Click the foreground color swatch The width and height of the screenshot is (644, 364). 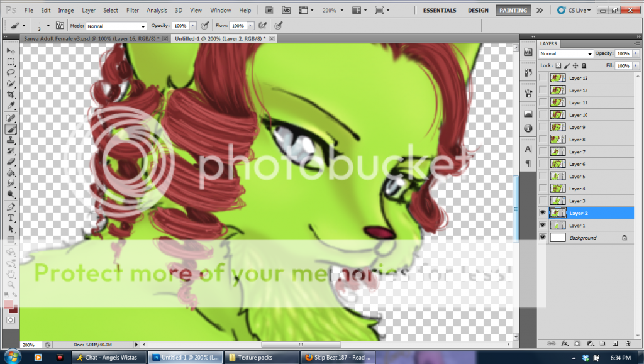(8, 304)
